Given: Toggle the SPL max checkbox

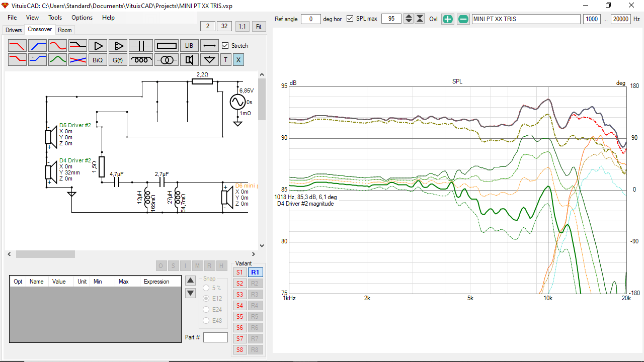Looking at the screenshot, I should 350,19.
